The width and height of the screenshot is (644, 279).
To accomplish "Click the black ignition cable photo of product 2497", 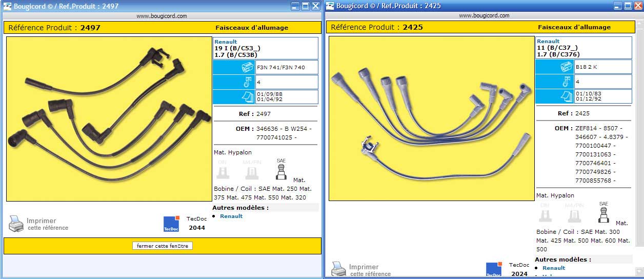I will point(109,118).
